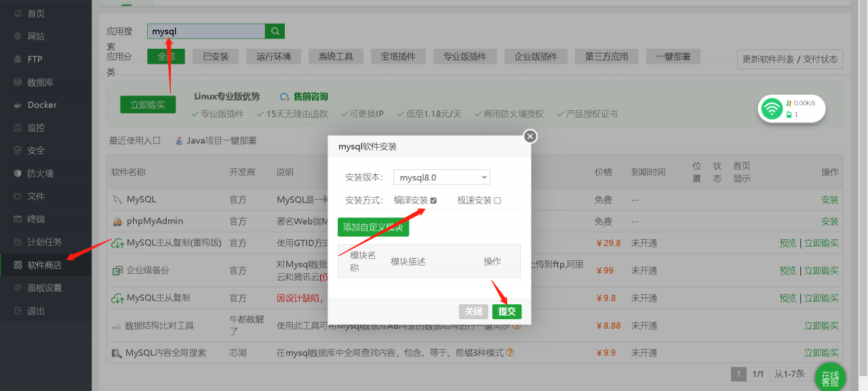Check the 极速安装 option

click(498, 200)
